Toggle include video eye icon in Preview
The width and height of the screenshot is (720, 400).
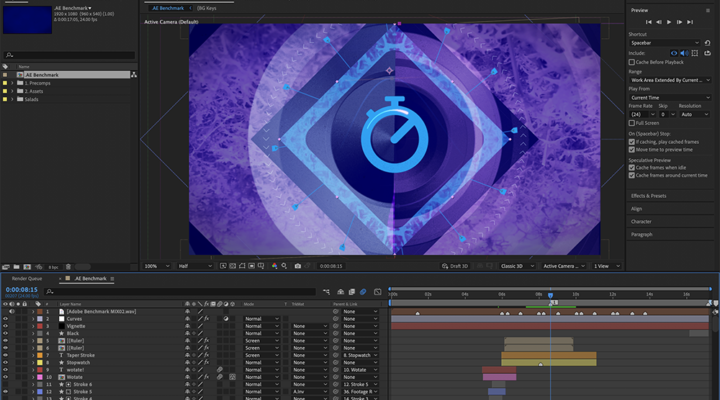coord(674,53)
